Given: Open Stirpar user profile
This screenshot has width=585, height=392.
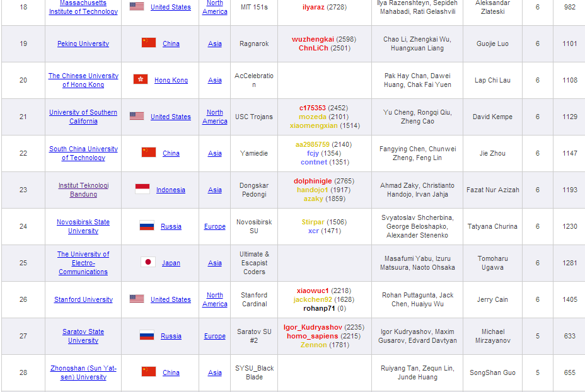Looking at the screenshot, I should click(x=313, y=222).
